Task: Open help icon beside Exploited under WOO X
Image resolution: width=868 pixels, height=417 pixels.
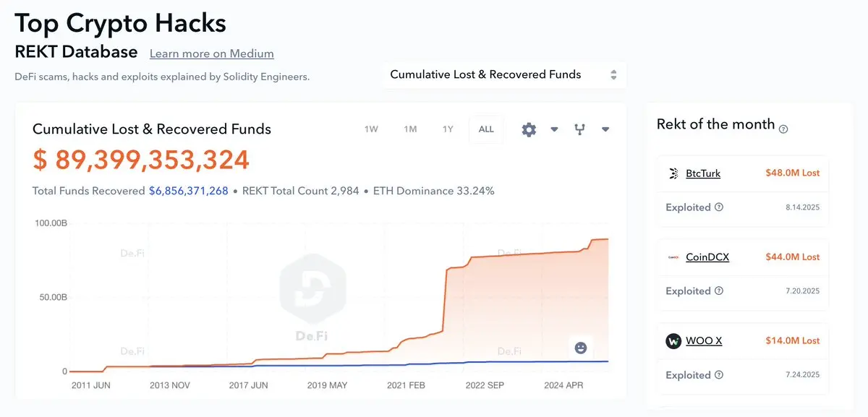Action: pyautogui.click(x=719, y=375)
